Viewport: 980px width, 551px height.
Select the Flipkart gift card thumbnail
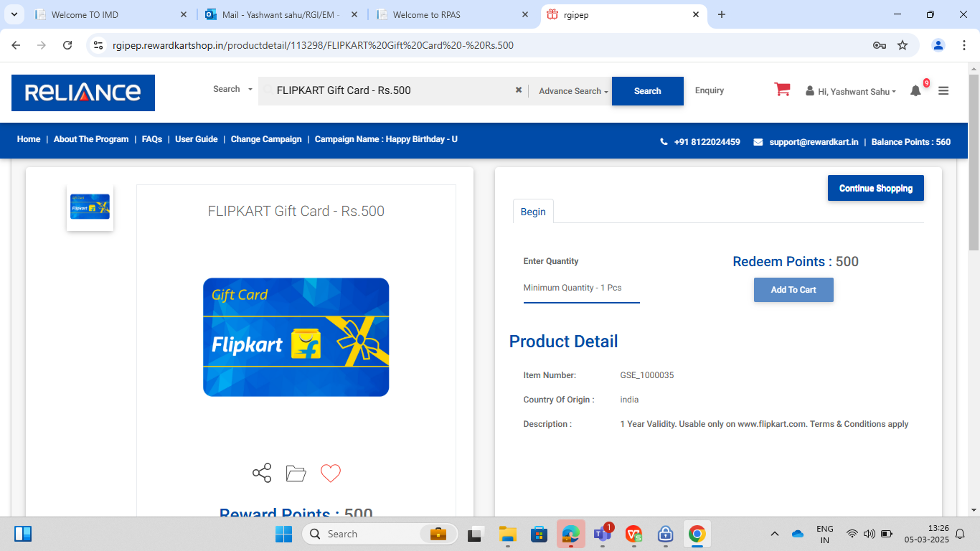coord(90,207)
